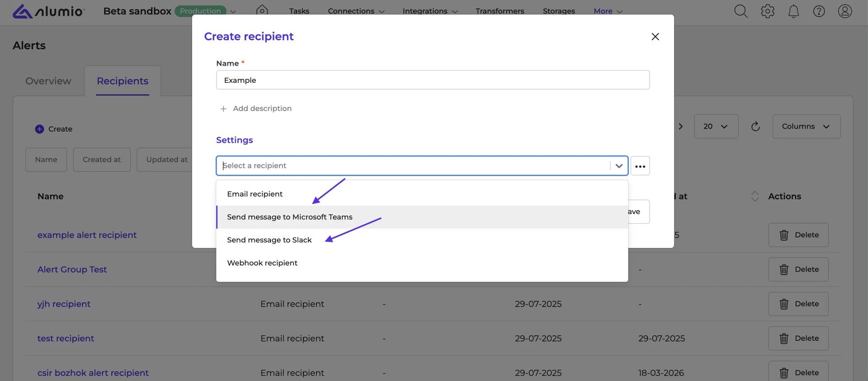Open the settings gear icon
The width and height of the screenshot is (868, 381).
(x=767, y=11)
